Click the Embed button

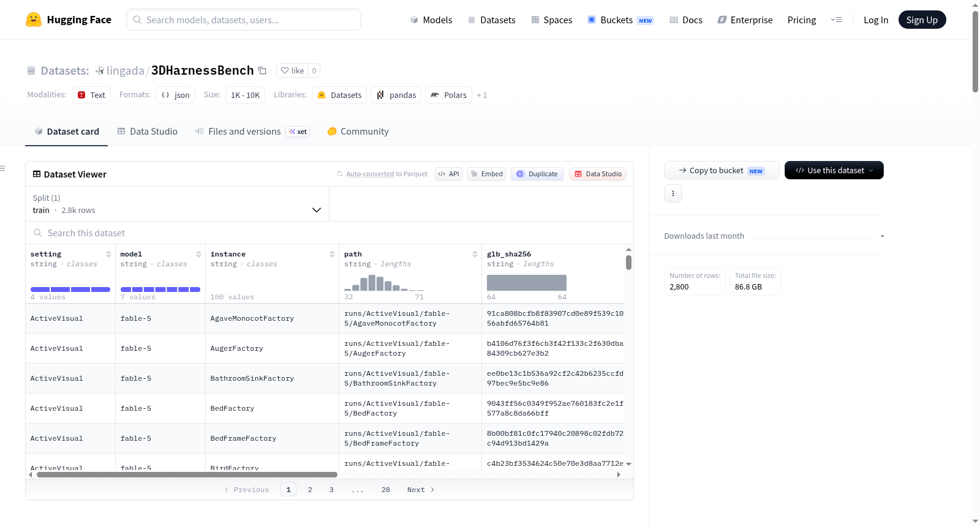[x=486, y=174]
